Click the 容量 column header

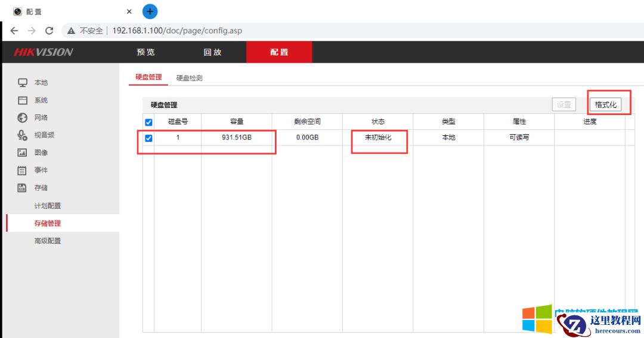point(237,122)
